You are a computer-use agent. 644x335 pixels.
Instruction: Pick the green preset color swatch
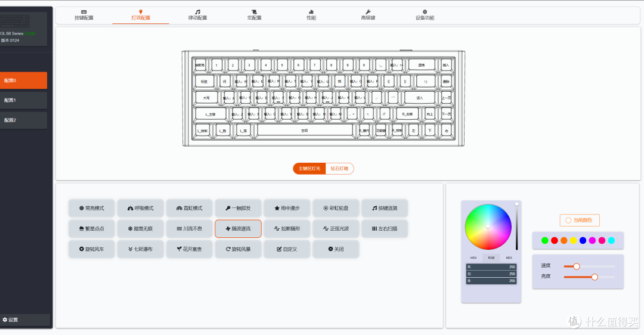tap(544, 241)
